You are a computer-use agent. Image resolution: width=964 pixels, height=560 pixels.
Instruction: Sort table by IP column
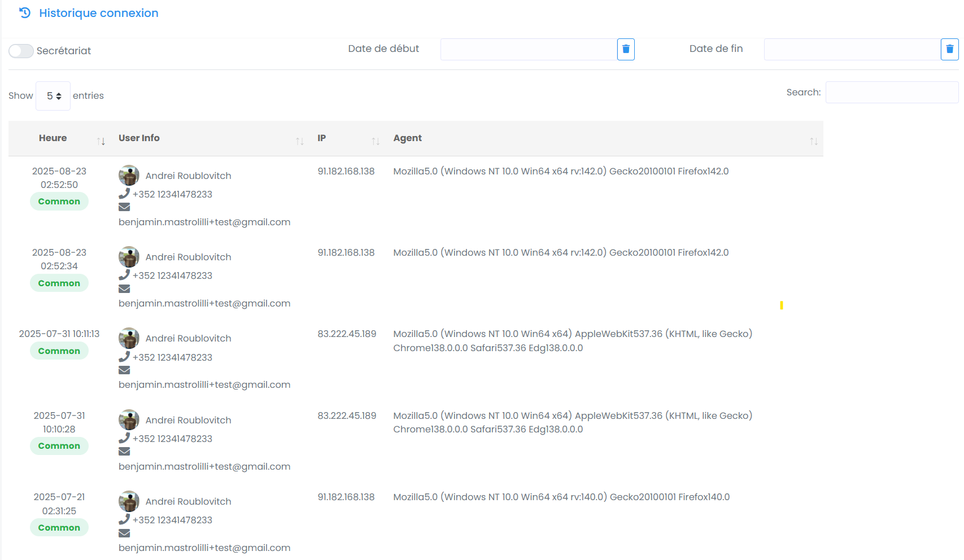(376, 141)
